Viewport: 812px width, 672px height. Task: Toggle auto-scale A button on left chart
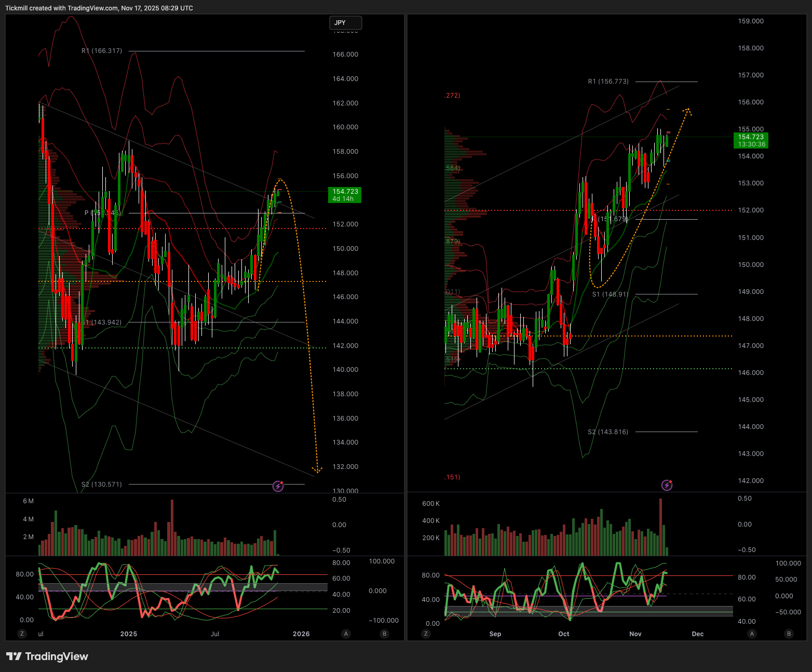point(346,634)
